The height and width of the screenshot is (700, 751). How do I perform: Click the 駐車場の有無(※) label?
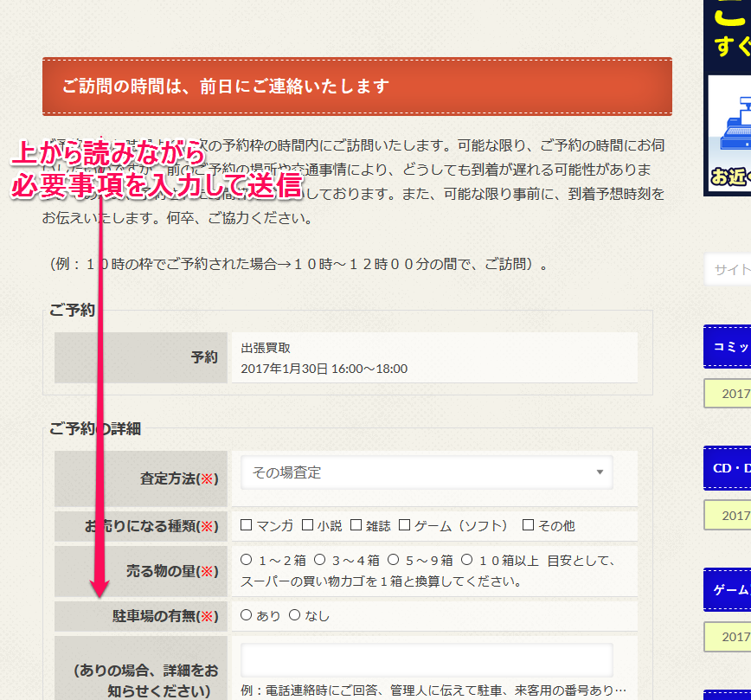(165, 616)
